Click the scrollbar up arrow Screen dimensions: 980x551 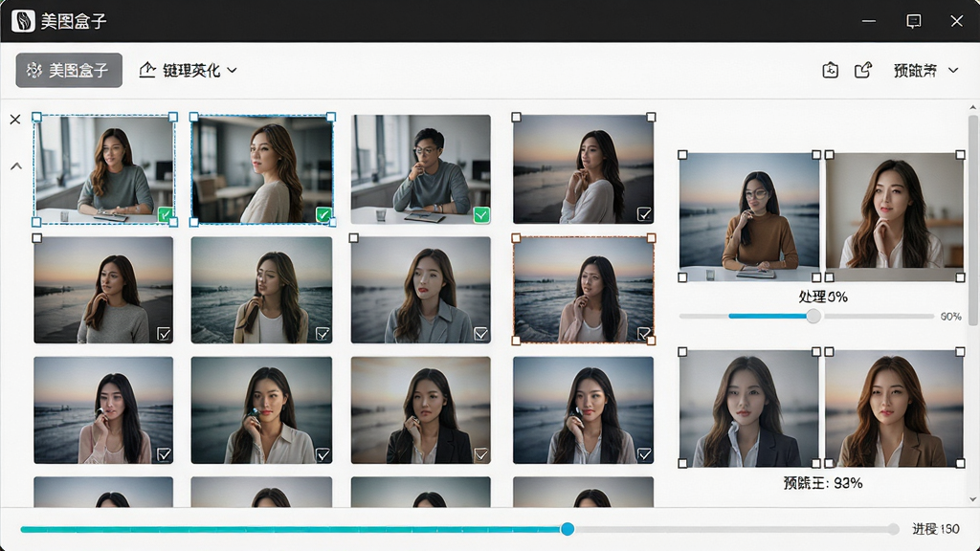(x=973, y=108)
